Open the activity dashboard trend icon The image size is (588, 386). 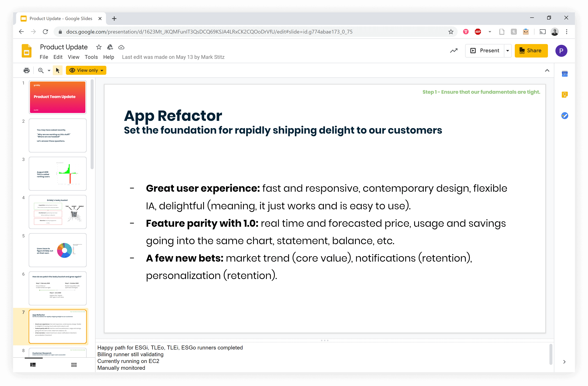coord(454,51)
